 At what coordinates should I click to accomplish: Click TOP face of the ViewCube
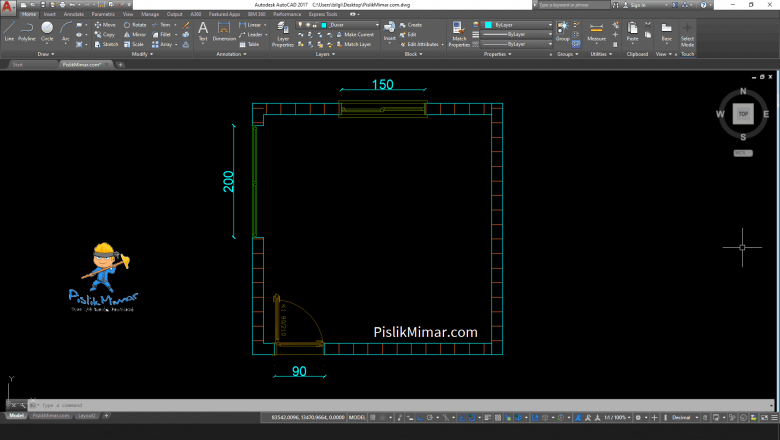click(742, 113)
